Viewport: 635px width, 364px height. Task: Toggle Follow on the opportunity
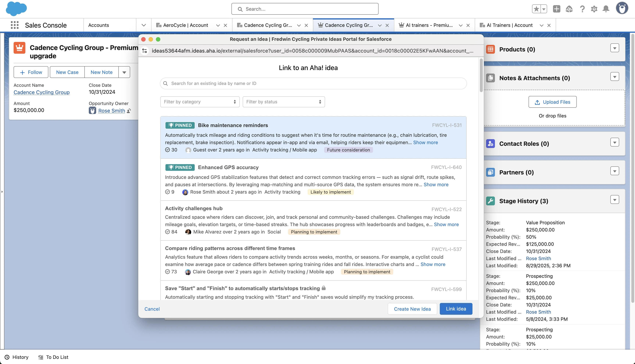click(31, 72)
